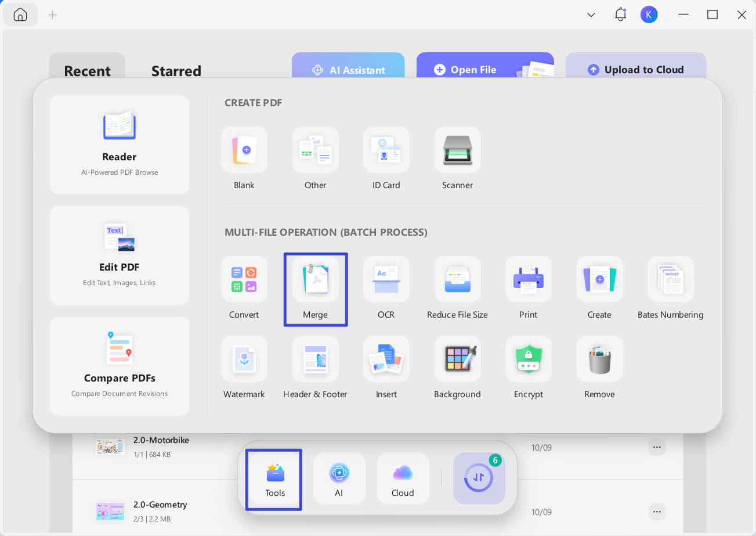Go to the Home tab icon

point(20,15)
